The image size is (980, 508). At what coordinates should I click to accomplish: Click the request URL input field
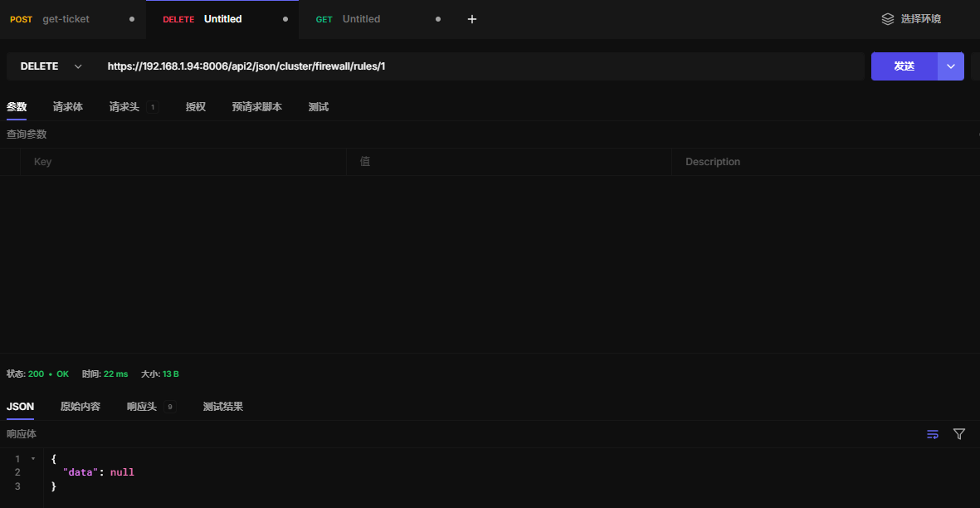click(x=481, y=66)
